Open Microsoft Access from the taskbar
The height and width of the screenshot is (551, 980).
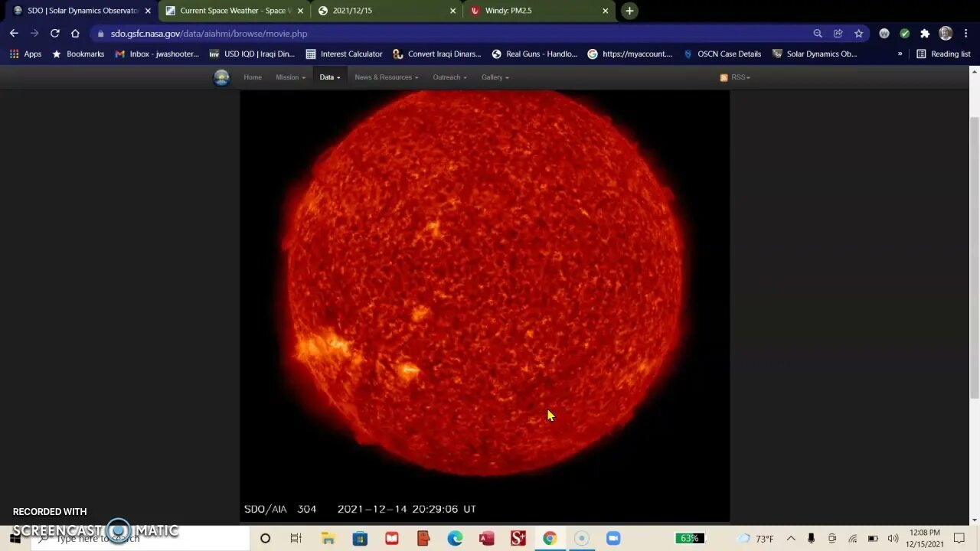(486, 539)
